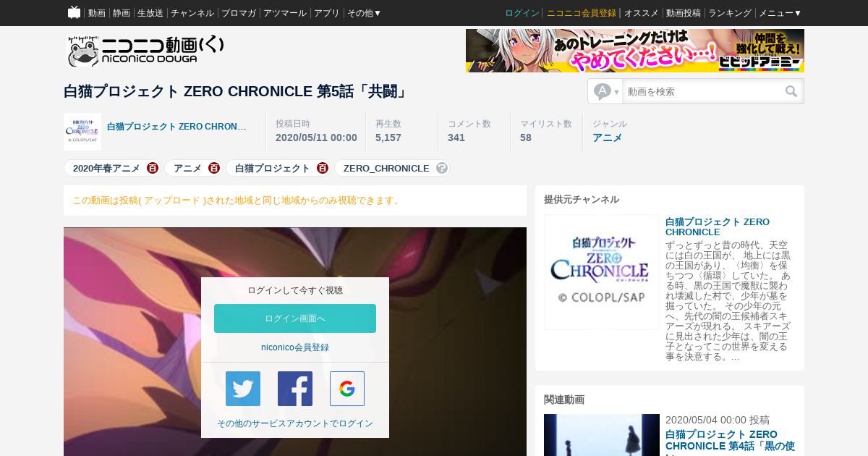Select the ZERO_CHRONICLE tag
The height and width of the screenshot is (456, 868).
tap(386, 168)
